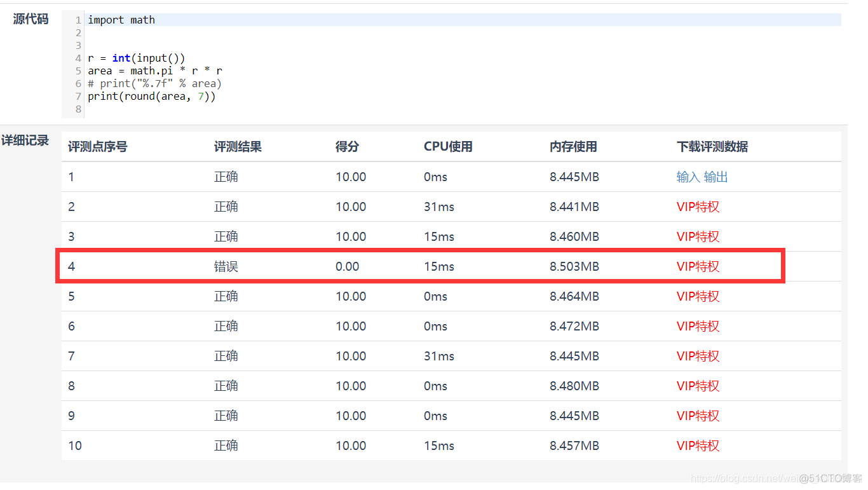Select the 8.457MB memory value
Image resolution: width=868 pixels, height=490 pixels.
(x=574, y=446)
